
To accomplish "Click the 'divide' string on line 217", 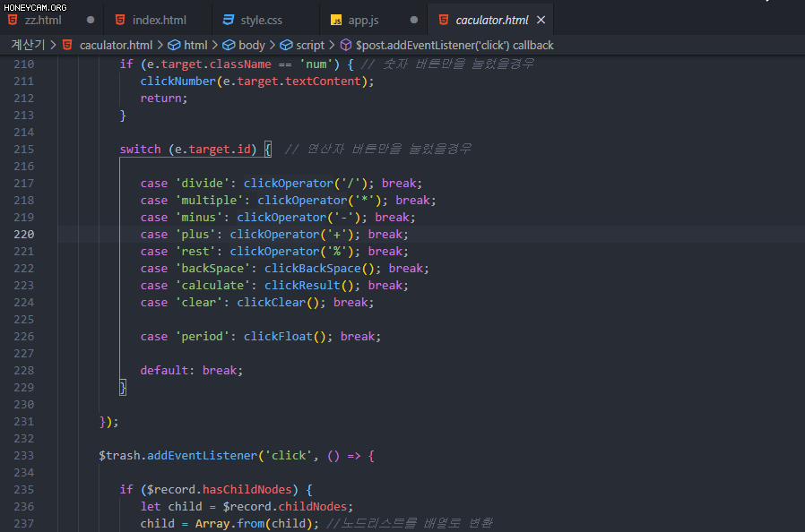I will (x=203, y=183).
